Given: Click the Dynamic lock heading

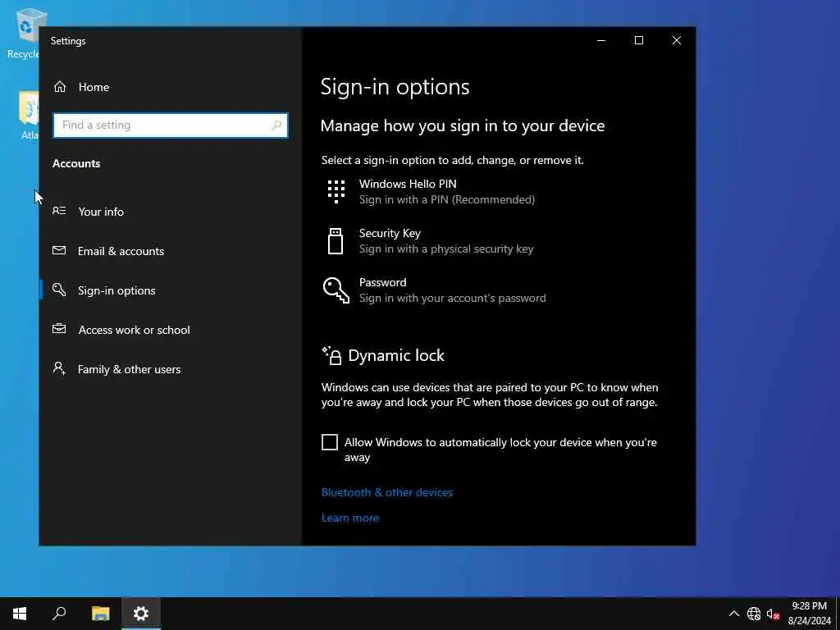Looking at the screenshot, I should [x=396, y=355].
